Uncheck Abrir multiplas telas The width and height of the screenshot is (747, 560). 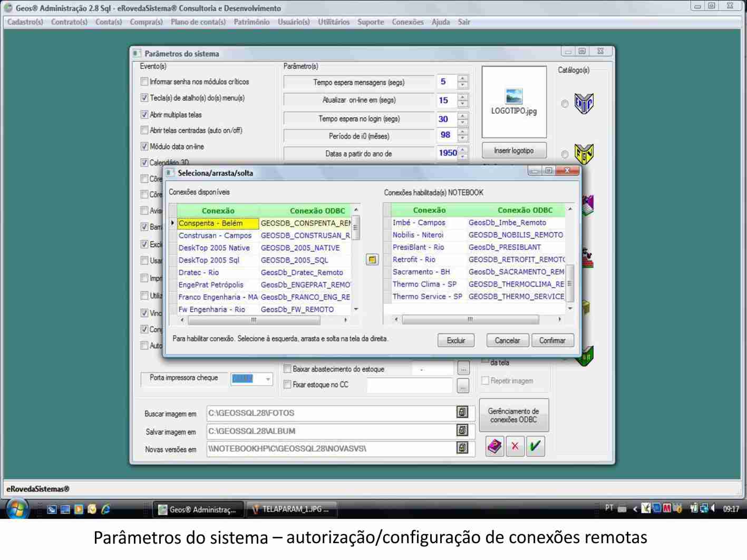coord(144,114)
